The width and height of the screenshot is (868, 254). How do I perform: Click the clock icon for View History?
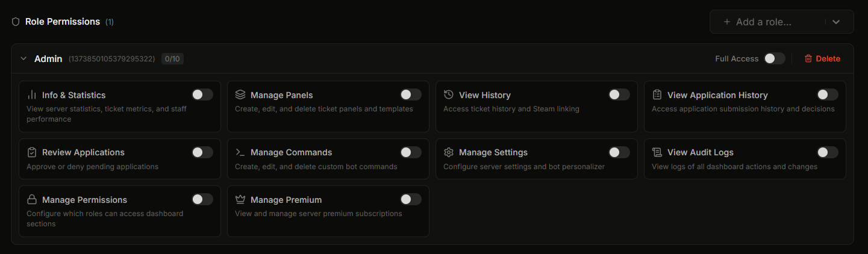coord(449,95)
